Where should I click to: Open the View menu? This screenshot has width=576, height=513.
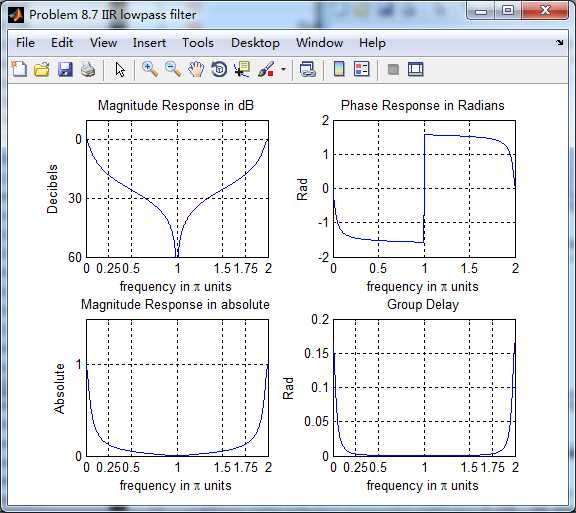pyautogui.click(x=104, y=43)
